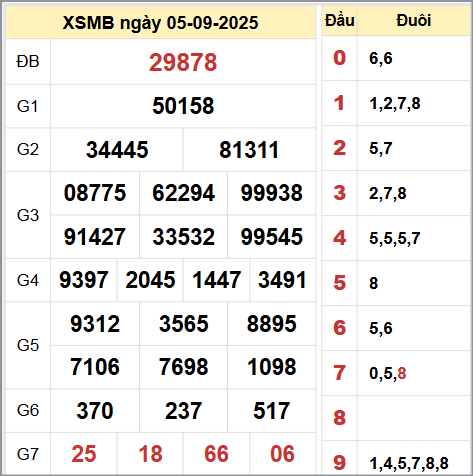Select G6 number 517
Viewport: 473px width, 476px height.
click(x=272, y=411)
